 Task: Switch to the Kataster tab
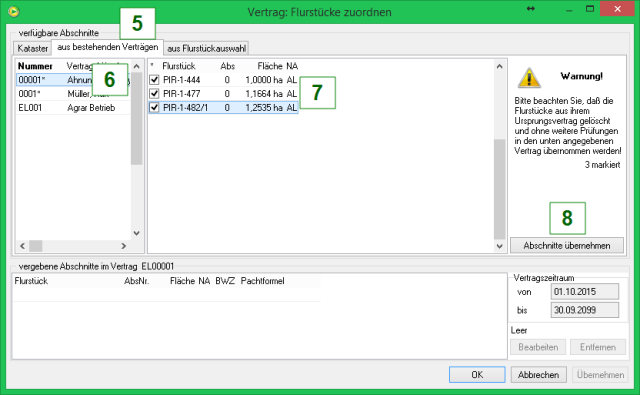pos(33,48)
